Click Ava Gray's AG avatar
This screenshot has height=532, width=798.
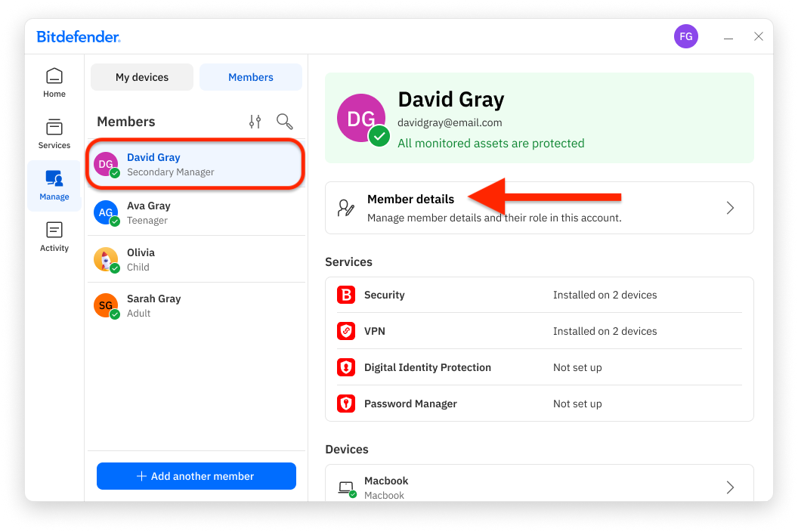[x=106, y=213]
